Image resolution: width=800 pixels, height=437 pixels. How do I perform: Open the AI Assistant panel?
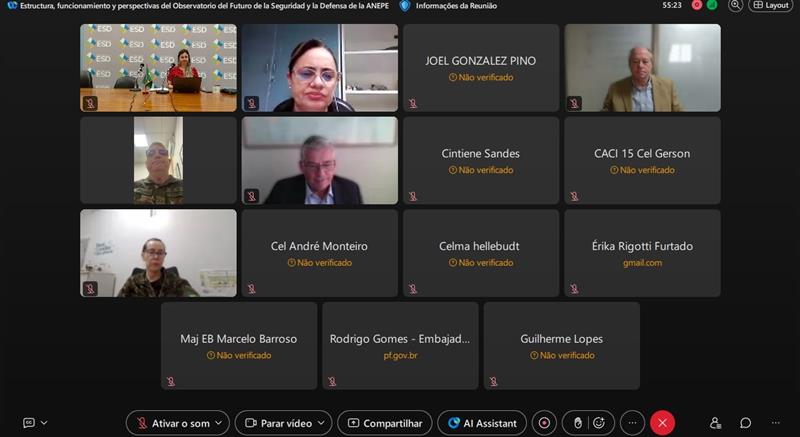tap(482, 423)
